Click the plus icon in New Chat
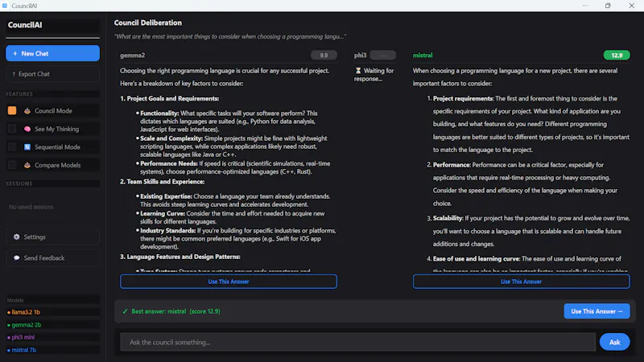 click(15, 53)
